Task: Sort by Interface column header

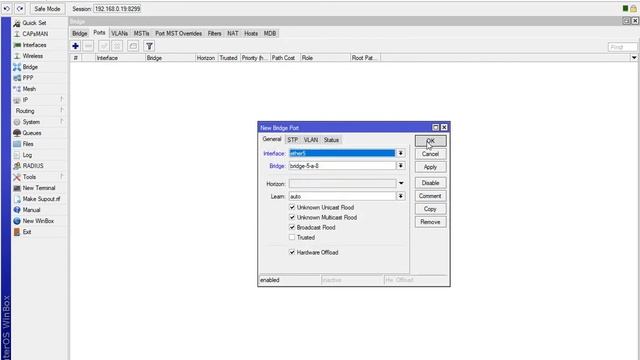Action: click(120, 58)
